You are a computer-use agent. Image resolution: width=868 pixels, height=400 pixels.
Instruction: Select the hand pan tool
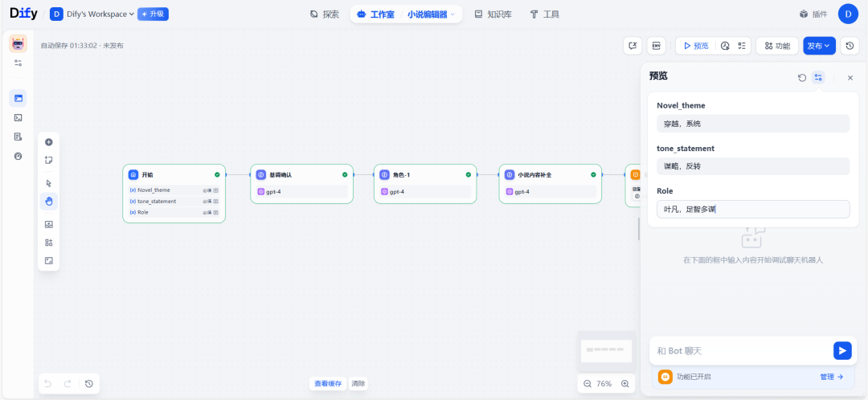(49, 201)
